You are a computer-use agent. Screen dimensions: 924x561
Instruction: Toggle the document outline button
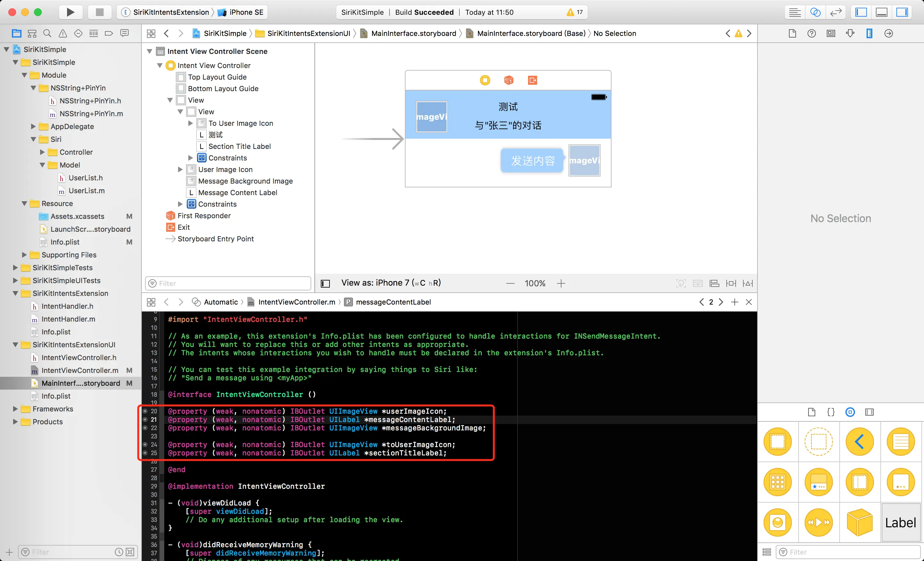[325, 283]
